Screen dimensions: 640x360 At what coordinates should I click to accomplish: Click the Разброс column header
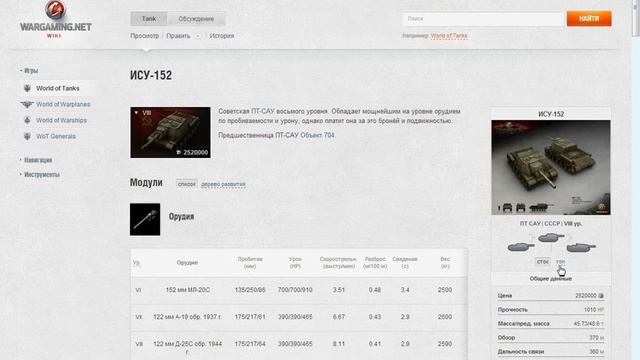[x=375, y=262]
